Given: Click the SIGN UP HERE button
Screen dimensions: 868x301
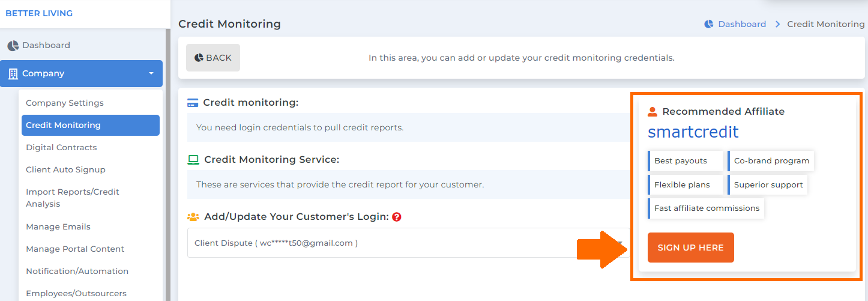Looking at the screenshot, I should click(x=691, y=248).
